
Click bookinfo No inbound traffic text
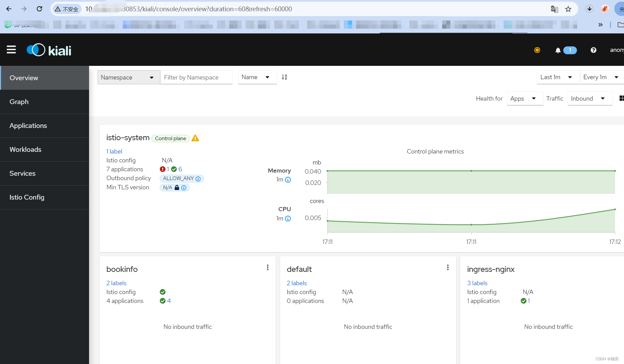click(188, 327)
